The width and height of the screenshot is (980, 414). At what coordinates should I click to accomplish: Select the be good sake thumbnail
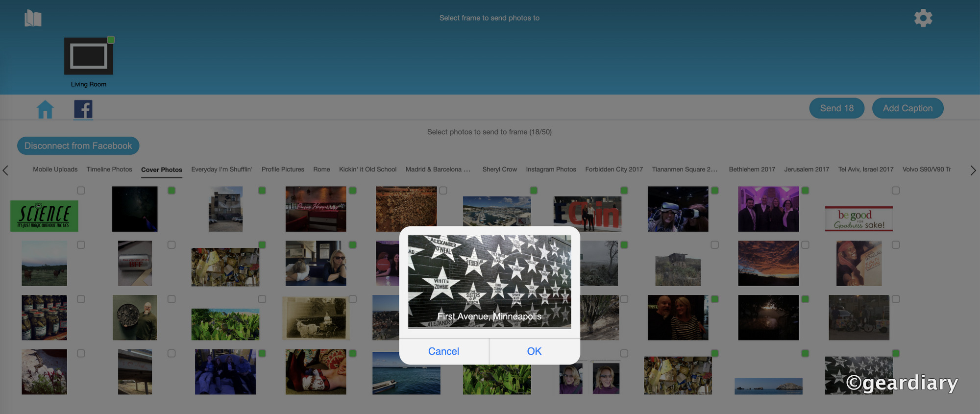click(x=859, y=219)
